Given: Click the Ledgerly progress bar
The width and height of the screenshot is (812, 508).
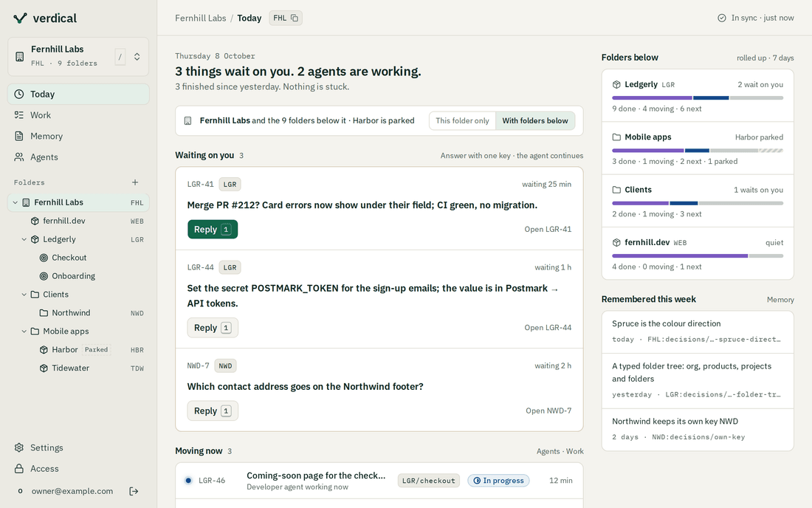Looking at the screenshot, I should pyautogui.click(x=698, y=98).
